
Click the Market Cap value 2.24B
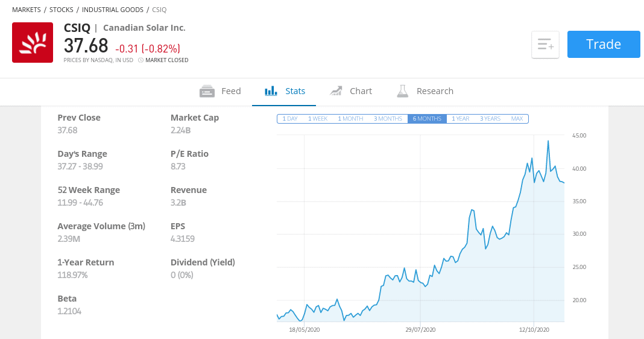(x=181, y=130)
